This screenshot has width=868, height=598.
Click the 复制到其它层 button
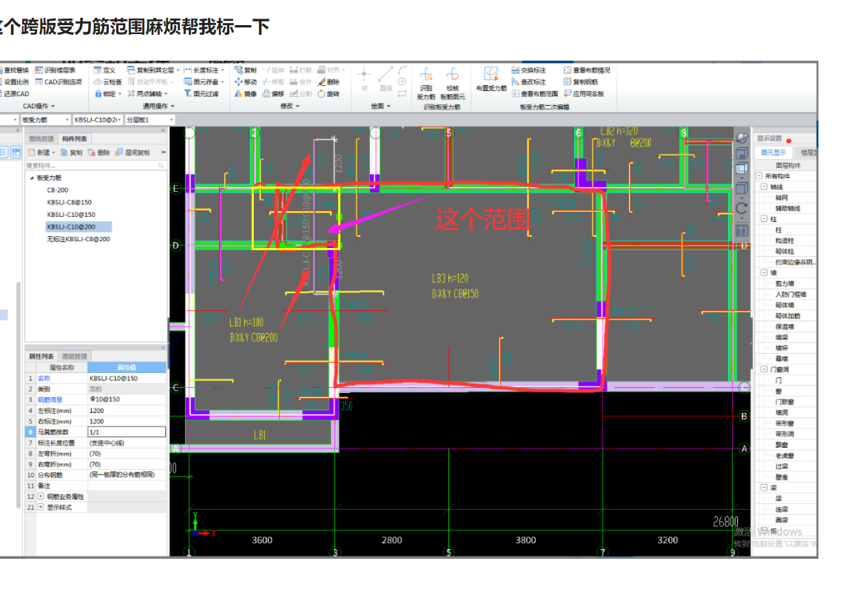[x=153, y=70]
